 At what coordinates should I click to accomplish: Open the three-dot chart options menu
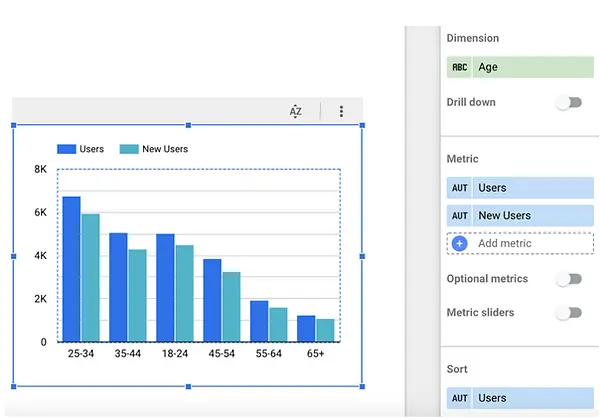pyautogui.click(x=341, y=111)
